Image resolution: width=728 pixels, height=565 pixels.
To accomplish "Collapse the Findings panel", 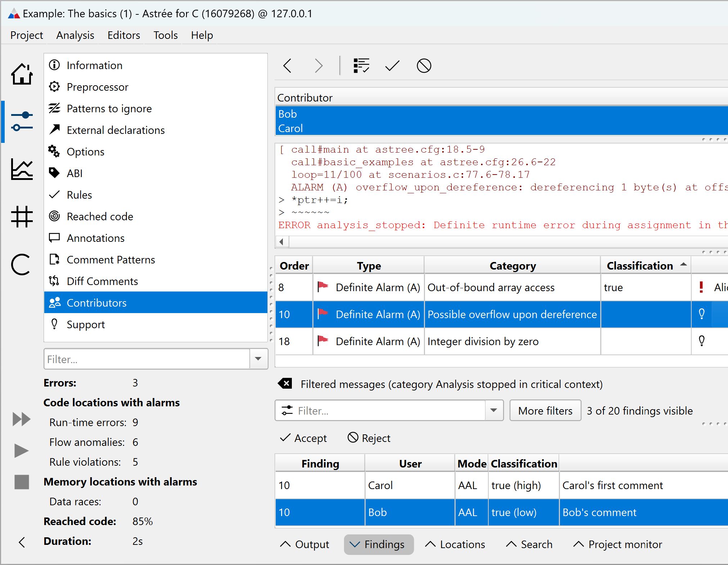I will 378,544.
